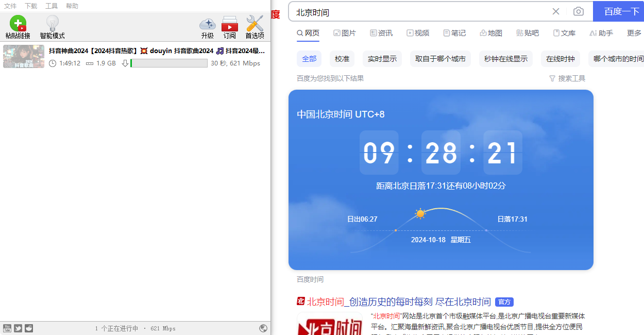Clear the Baidu search box text
This screenshot has height=335, width=644.
pyautogui.click(x=556, y=11)
